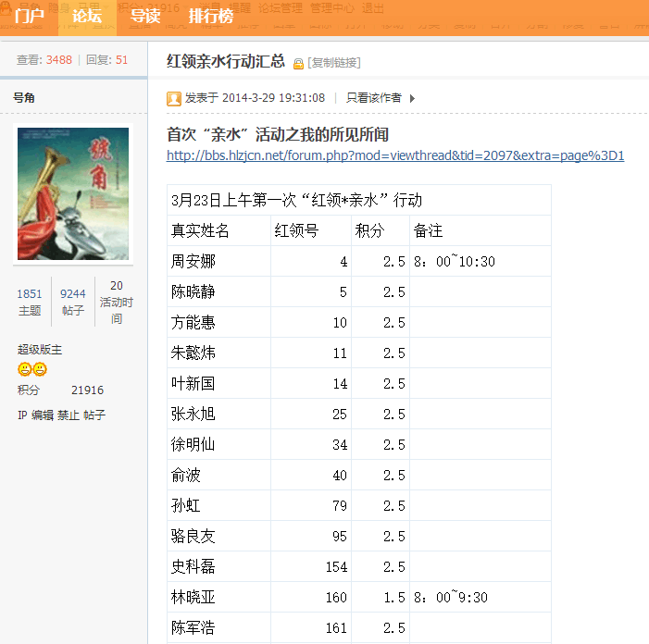Click the poster icon before 发表于

pos(174,98)
